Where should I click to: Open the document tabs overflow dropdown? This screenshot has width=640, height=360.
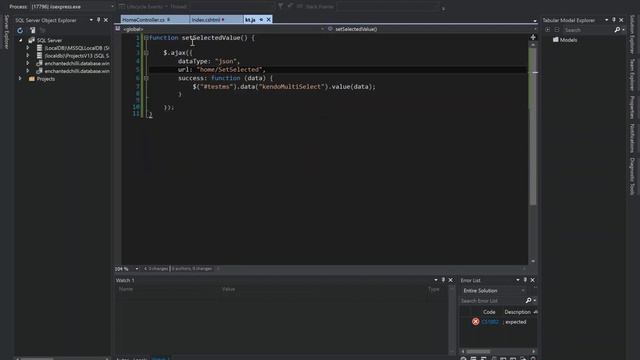535,20
